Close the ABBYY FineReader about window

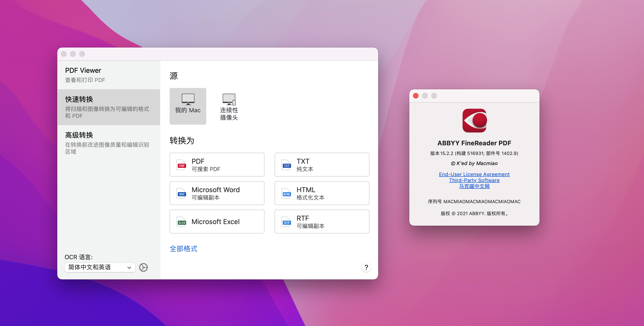tap(416, 96)
